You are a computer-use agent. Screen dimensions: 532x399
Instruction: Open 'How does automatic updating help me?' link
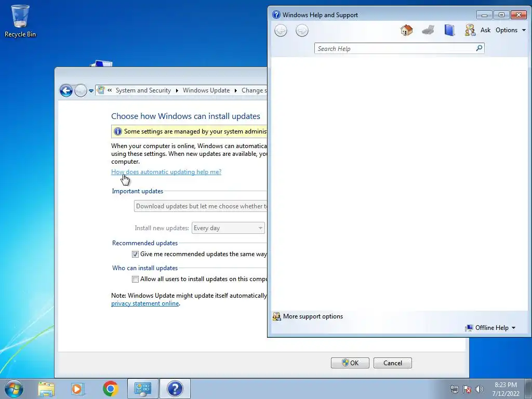point(166,172)
